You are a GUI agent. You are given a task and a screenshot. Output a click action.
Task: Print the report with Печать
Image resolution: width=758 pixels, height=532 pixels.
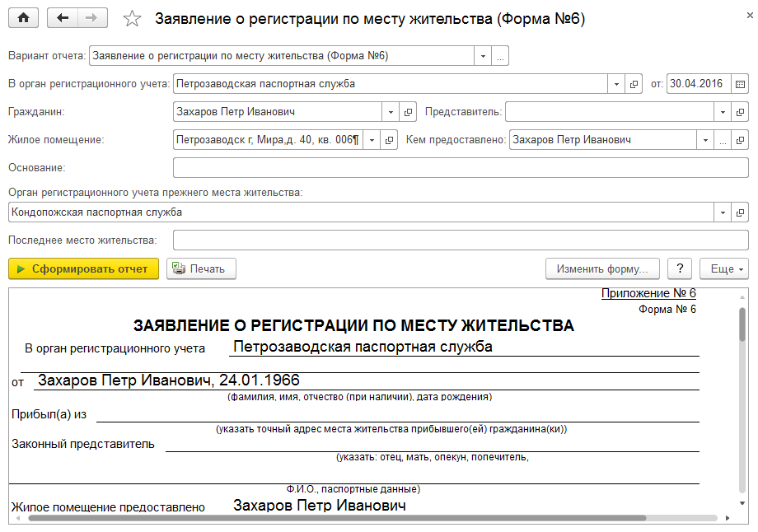click(x=201, y=268)
